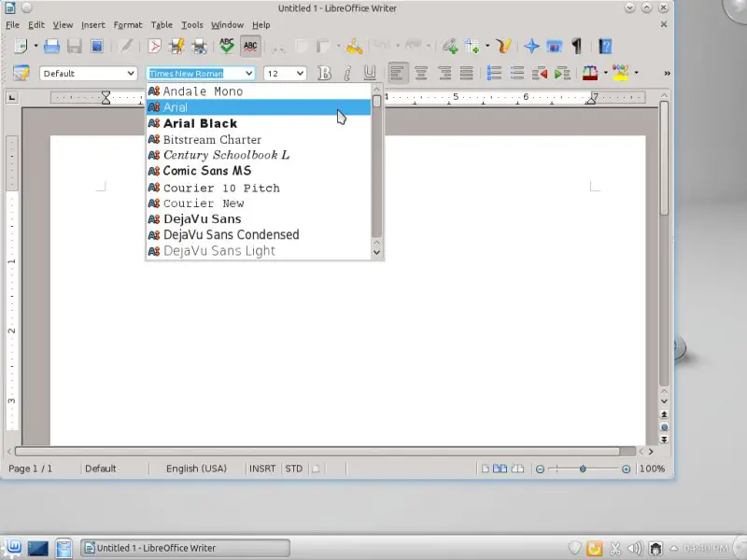Toggle Bold formatting
This screenshot has width=747, height=560.
click(x=324, y=73)
